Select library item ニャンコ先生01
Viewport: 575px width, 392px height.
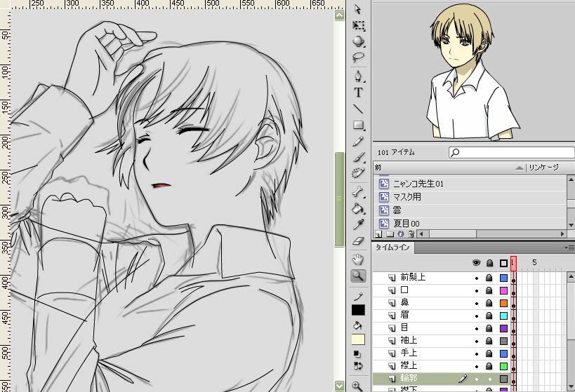(x=470, y=184)
